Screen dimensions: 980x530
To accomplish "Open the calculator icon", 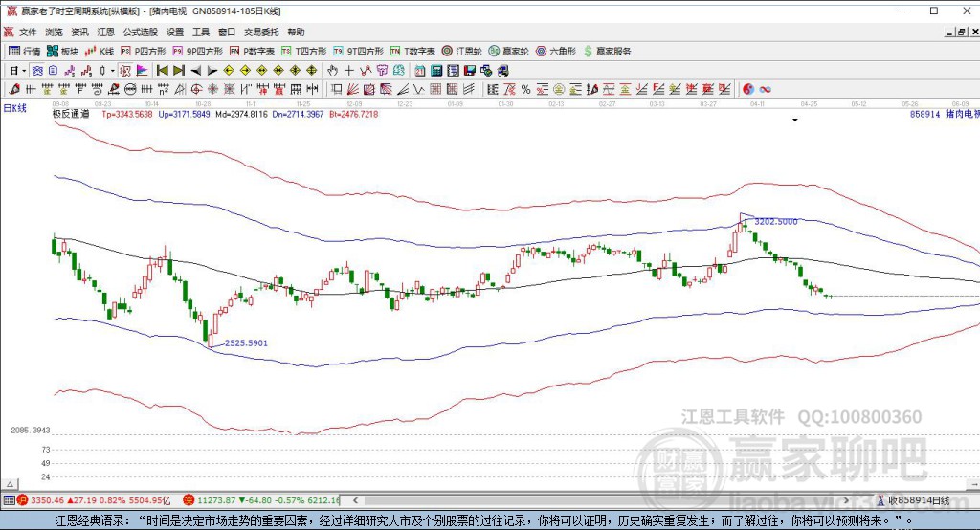I will tap(436, 71).
